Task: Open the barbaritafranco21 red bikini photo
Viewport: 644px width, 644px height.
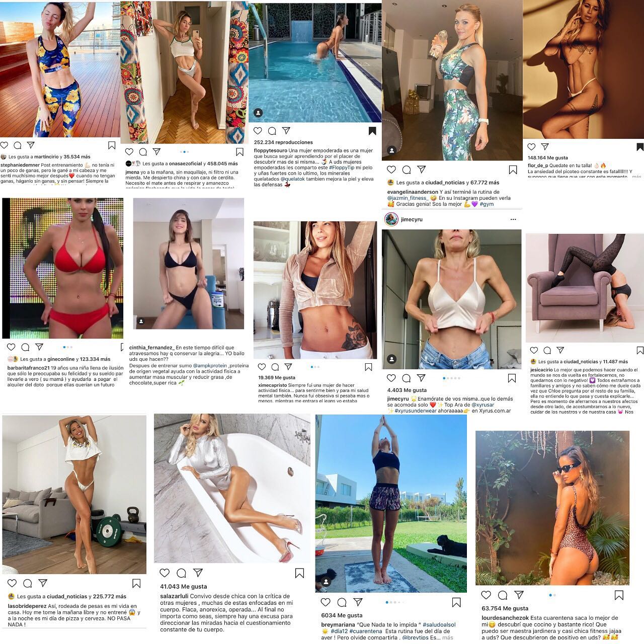Action: 63,268
